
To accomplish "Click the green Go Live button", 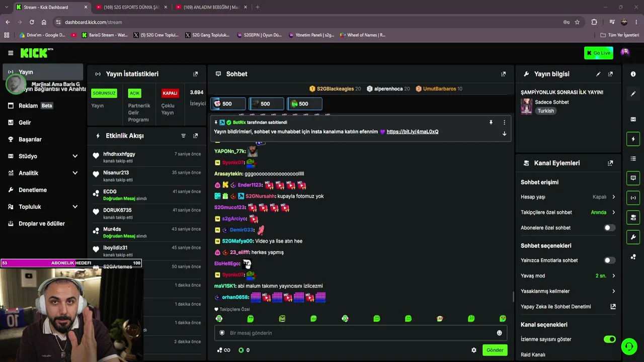I will (x=599, y=53).
